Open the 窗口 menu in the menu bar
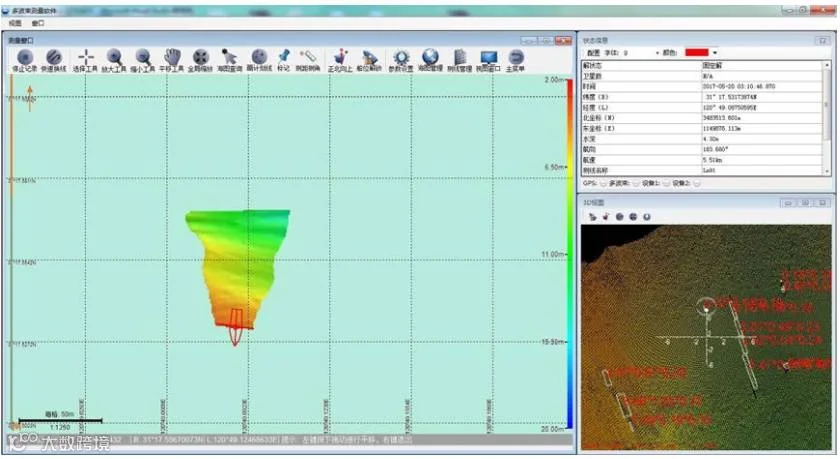Screen dimensions: 840x459 pyautogui.click(x=38, y=23)
